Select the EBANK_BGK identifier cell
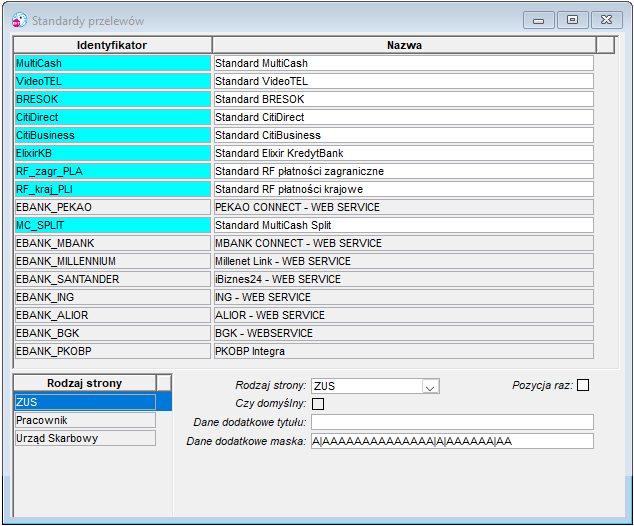This screenshot has height=526, width=634. [x=113, y=333]
